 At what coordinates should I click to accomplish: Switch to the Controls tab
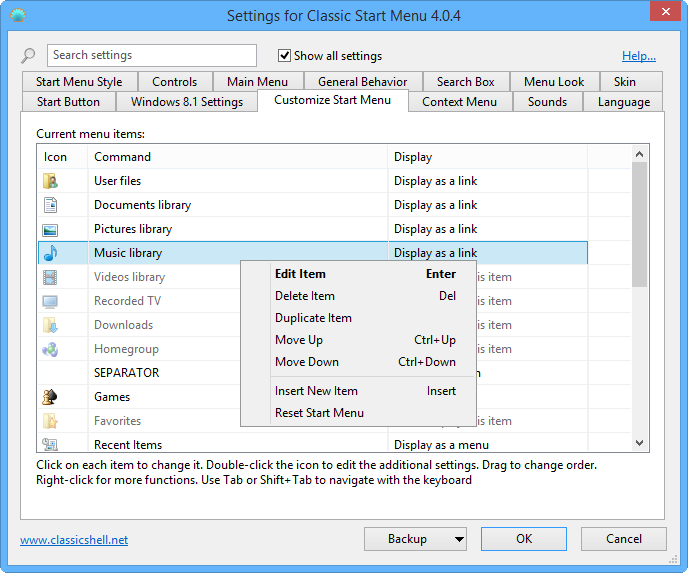tap(175, 82)
